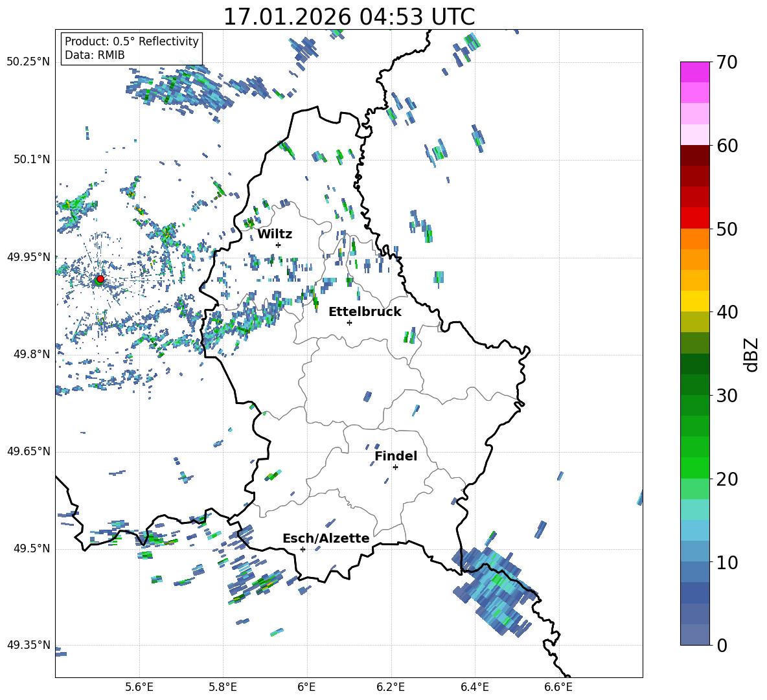Click the Findel station cross marker
767x700 pixels.
395,467
